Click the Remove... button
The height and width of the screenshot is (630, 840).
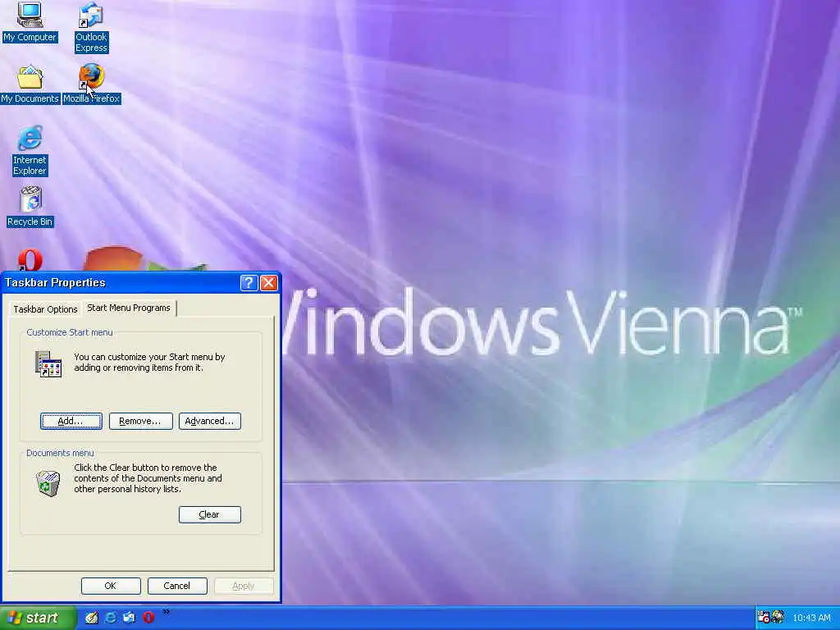point(140,421)
